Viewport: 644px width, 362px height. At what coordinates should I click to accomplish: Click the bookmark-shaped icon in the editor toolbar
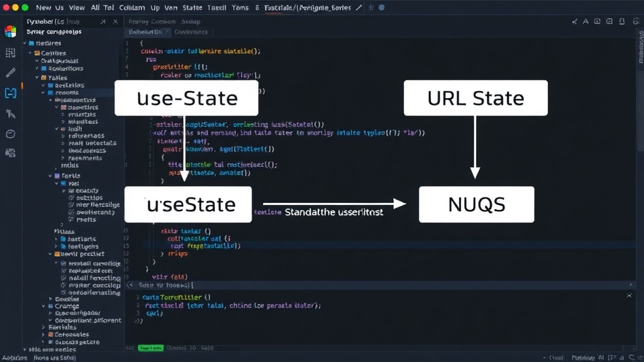coord(622,21)
